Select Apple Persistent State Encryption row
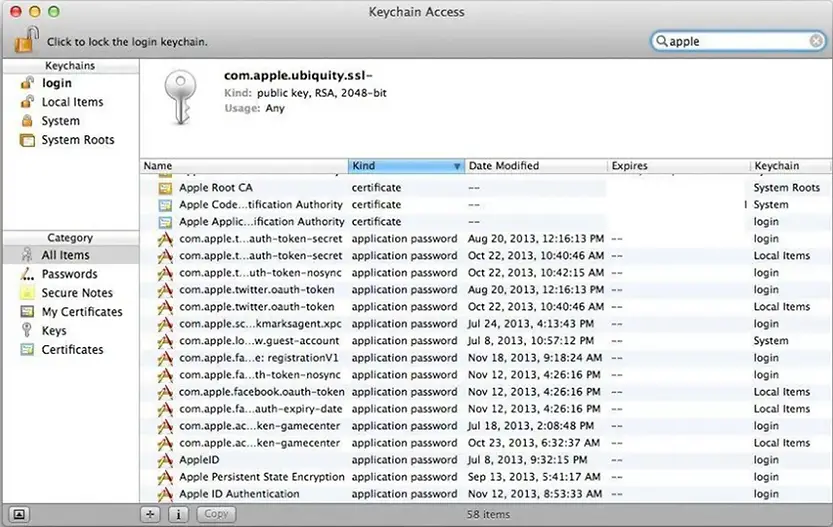The height and width of the screenshot is (527, 833). click(x=486, y=477)
